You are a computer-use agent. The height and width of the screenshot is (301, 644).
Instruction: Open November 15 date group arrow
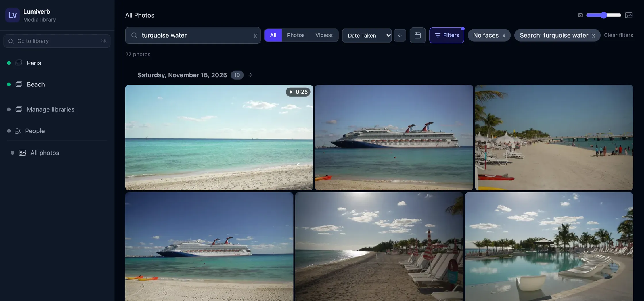tap(250, 75)
